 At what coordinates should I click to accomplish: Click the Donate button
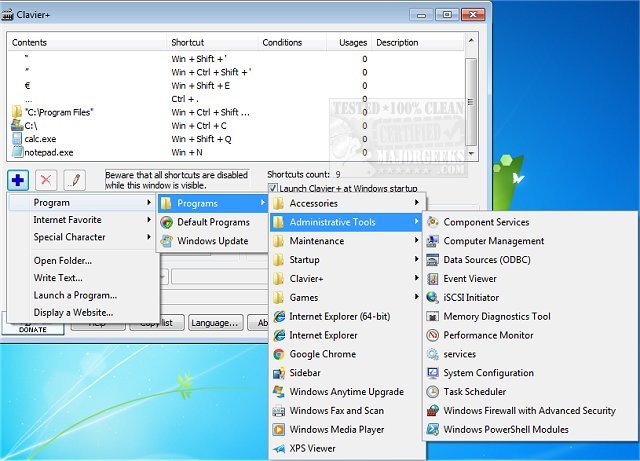33,328
